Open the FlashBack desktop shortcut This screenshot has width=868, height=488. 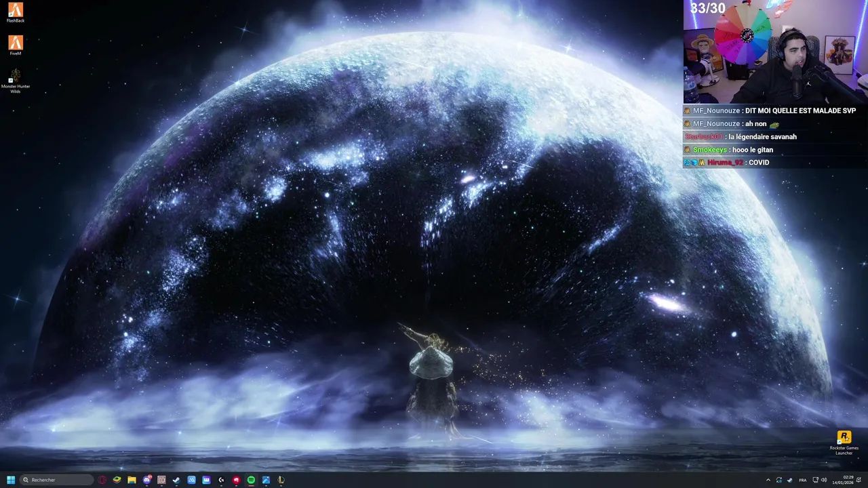pyautogui.click(x=16, y=12)
